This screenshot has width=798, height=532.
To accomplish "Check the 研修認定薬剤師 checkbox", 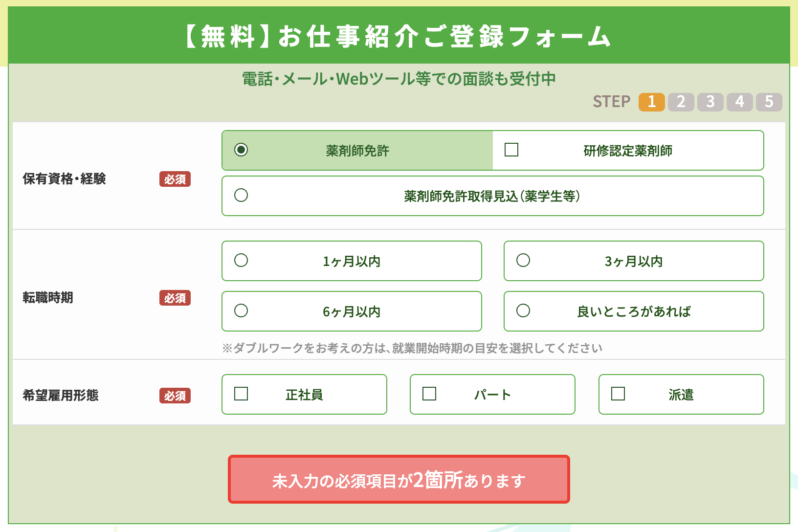I will tap(511, 150).
